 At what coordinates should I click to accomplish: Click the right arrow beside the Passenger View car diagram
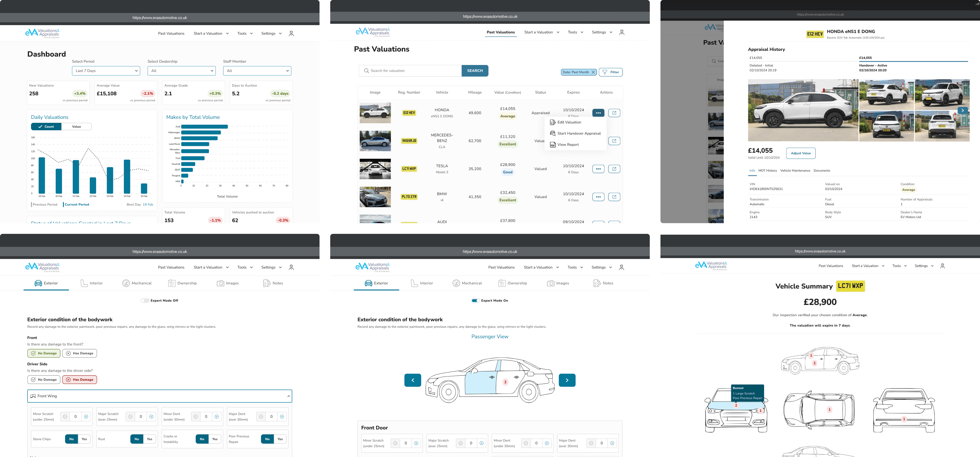pyautogui.click(x=567, y=380)
